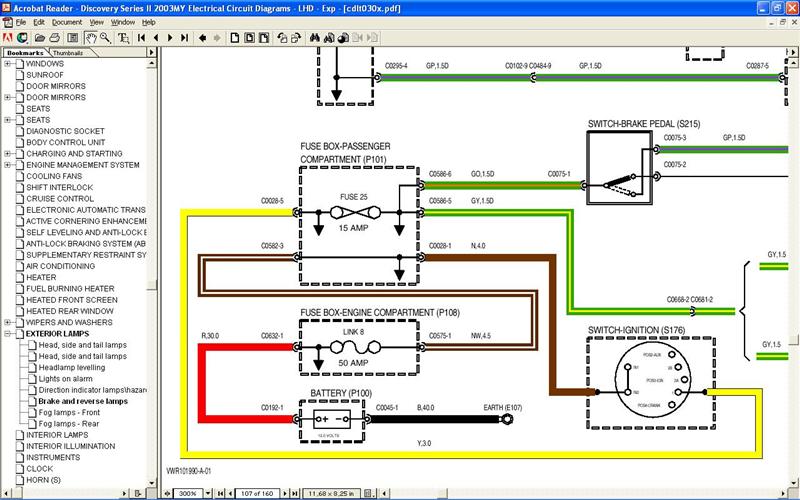The width and height of the screenshot is (800, 500).
Task: Switch to the Thumbnails tab
Action: coord(67,53)
